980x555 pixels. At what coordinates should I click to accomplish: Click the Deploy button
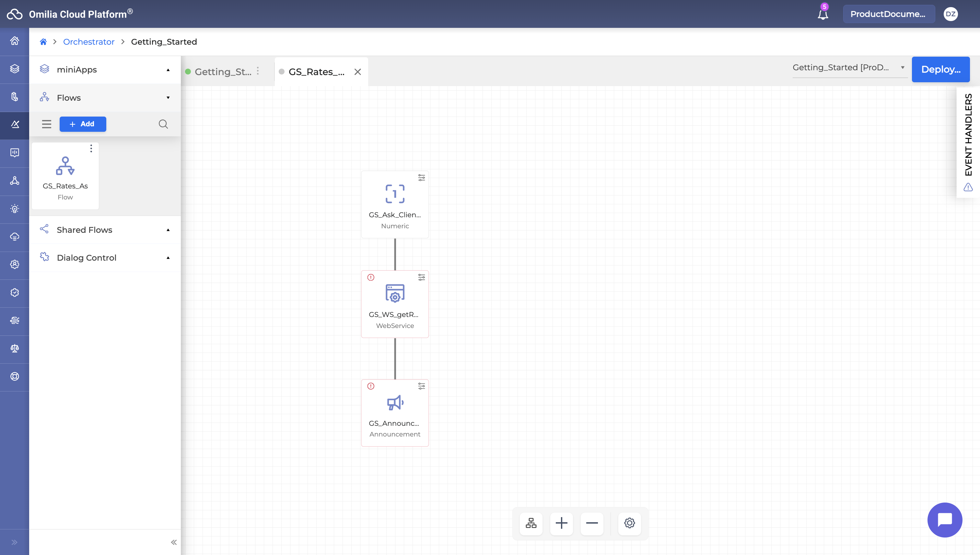point(940,69)
